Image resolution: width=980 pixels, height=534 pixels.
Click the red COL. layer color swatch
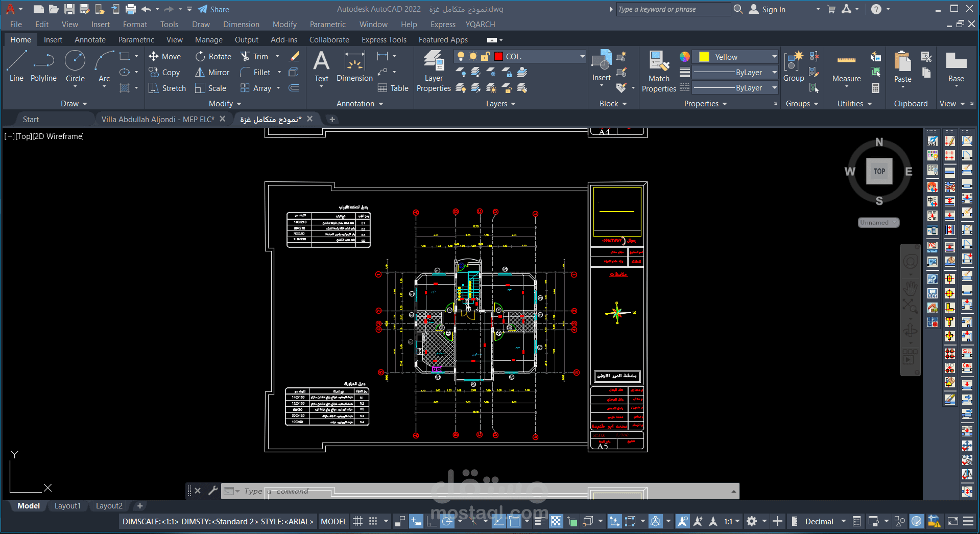498,56
